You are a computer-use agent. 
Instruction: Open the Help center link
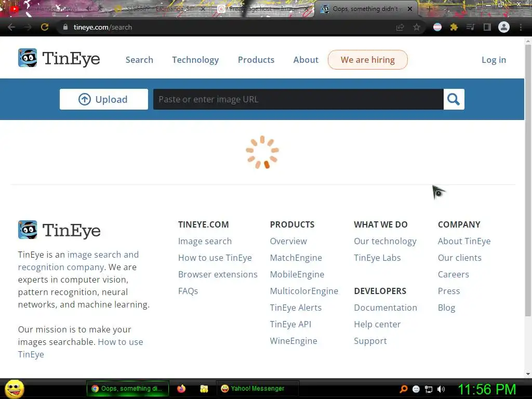(377, 324)
